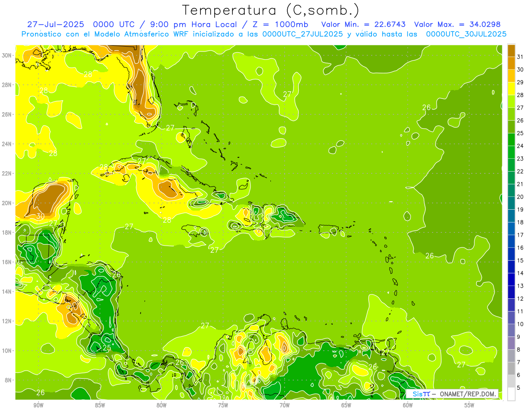
Task: Click the dark brown swatch atop the color scale
Action: click(511, 50)
